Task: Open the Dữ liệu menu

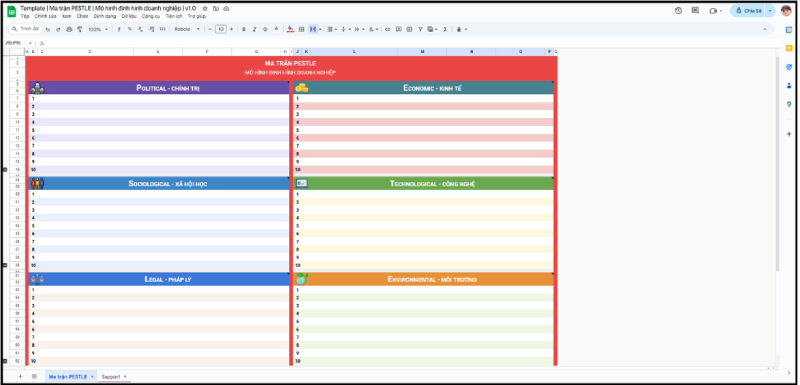Action: (x=129, y=16)
